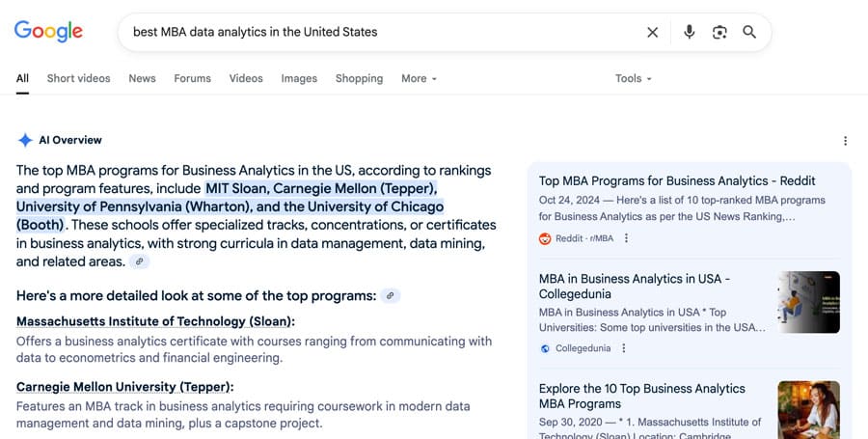
Task: Switch to the News tab
Action: (x=143, y=78)
